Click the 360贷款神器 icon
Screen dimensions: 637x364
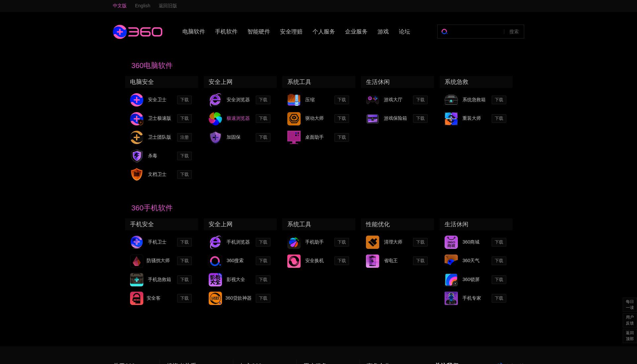tap(215, 298)
